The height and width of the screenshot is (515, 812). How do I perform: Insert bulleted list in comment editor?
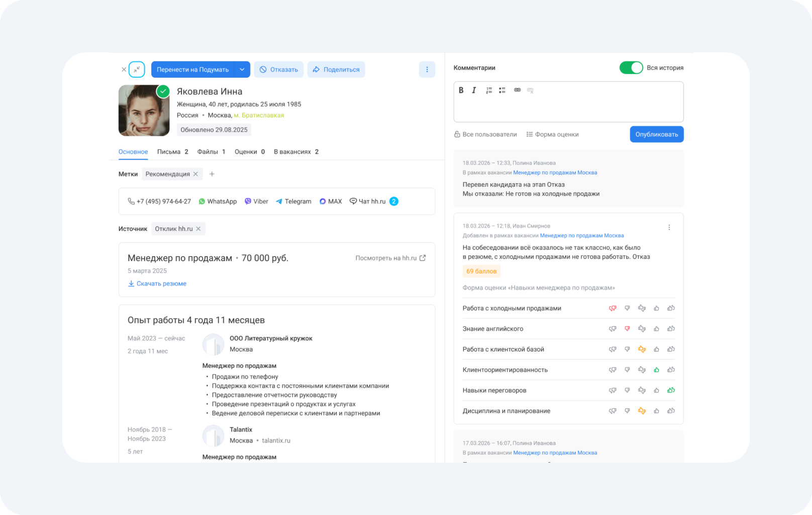tap(502, 90)
